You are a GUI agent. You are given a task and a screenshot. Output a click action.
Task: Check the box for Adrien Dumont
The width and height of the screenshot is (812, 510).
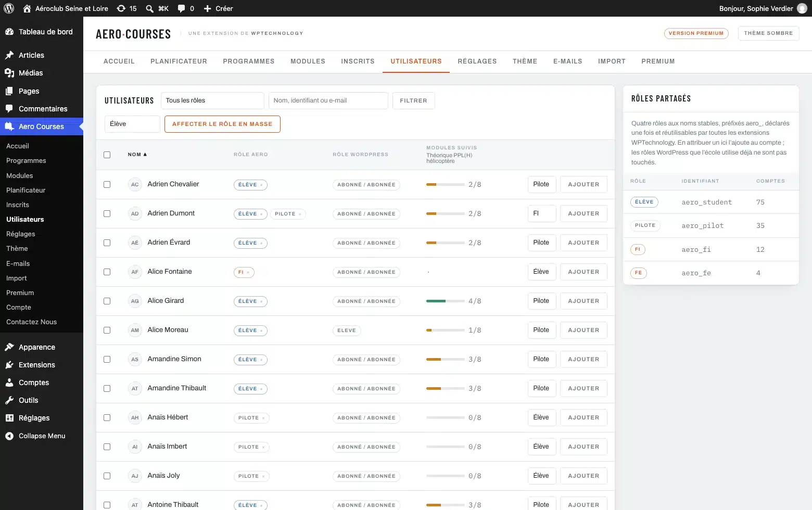tap(107, 213)
